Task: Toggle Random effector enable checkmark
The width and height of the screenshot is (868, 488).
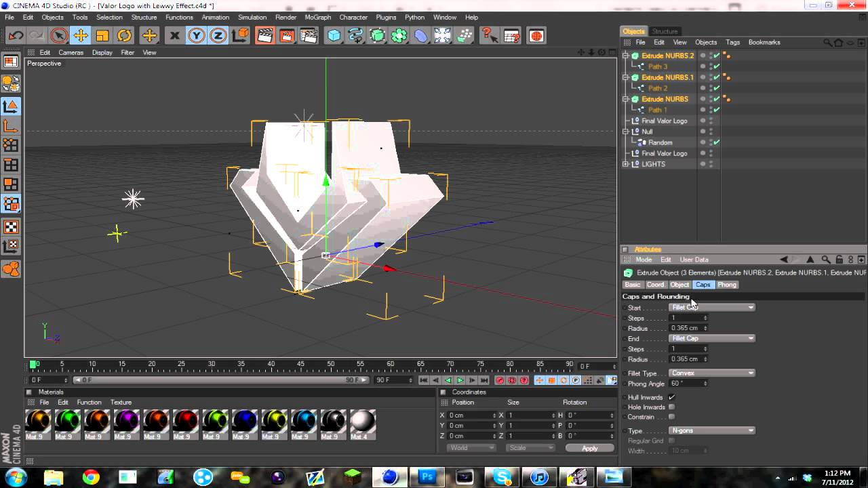Action: [717, 142]
